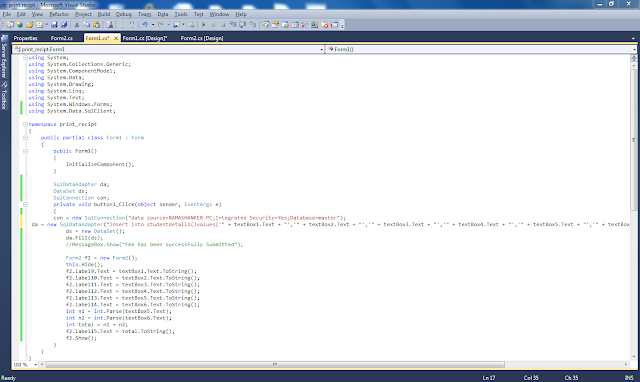Viewport: 640px width, 382px height.
Task: Switch to the Properties tab
Action: [x=25, y=38]
